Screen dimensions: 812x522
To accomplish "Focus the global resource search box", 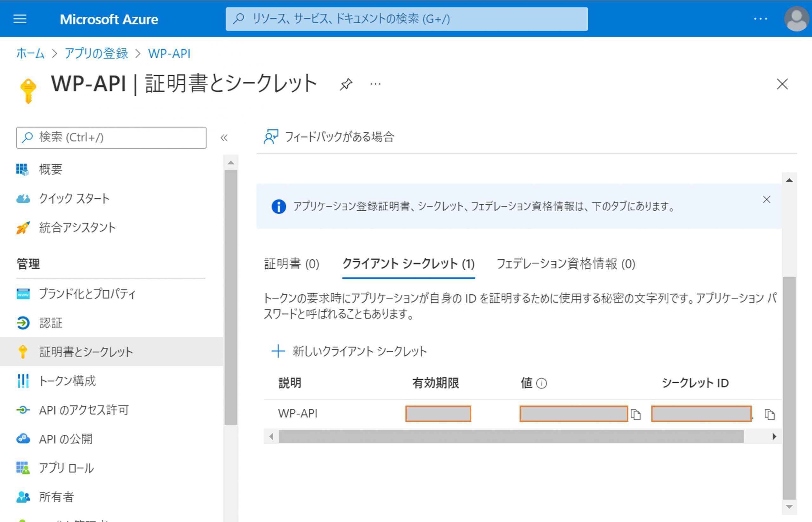I will pyautogui.click(x=407, y=19).
